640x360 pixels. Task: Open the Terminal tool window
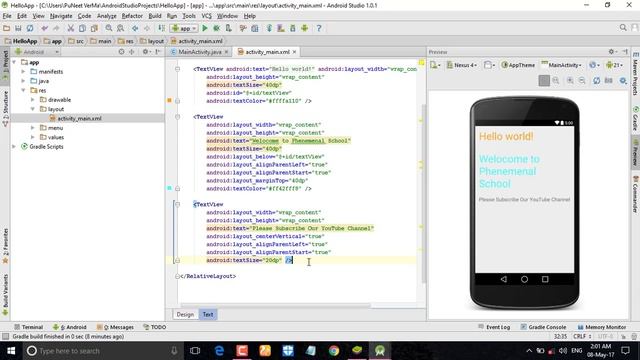click(28, 327)
